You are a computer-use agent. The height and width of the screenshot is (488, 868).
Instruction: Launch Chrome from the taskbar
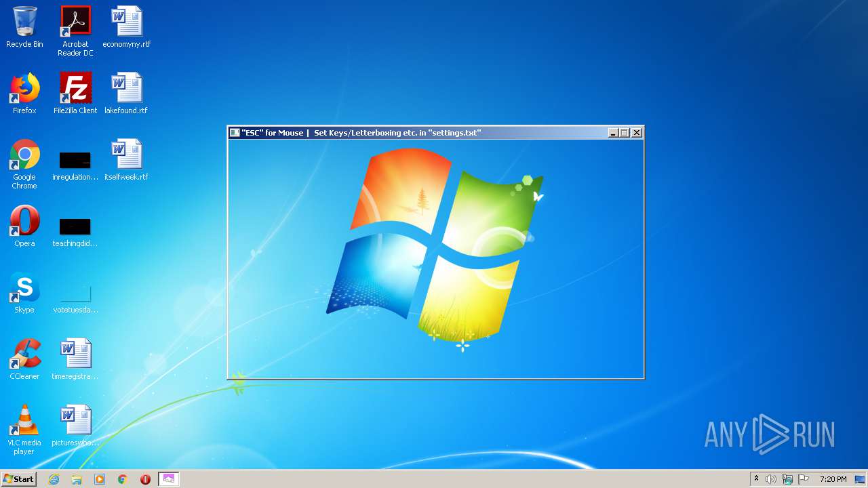[x=123, y=479]
